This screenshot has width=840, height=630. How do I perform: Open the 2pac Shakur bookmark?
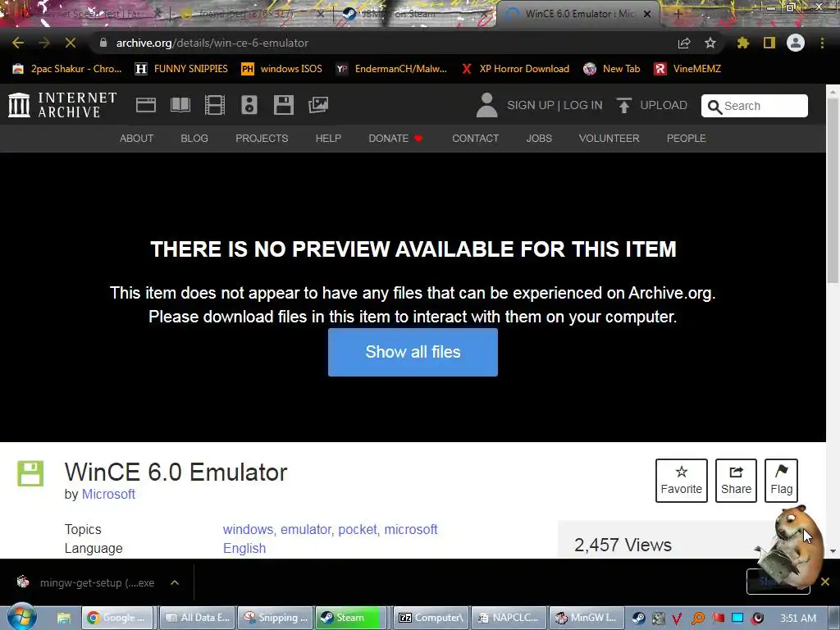(x=67, y=69)
